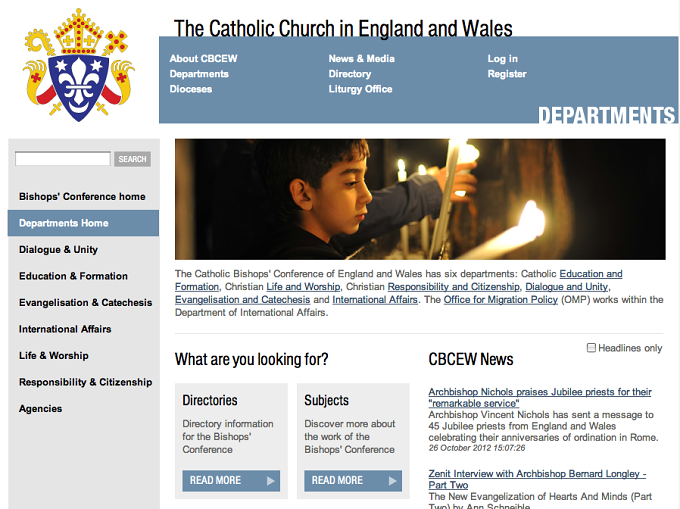Open Life & Worship sidebar item
Viewport: 680px width, 509px height.
pos(53,355)
